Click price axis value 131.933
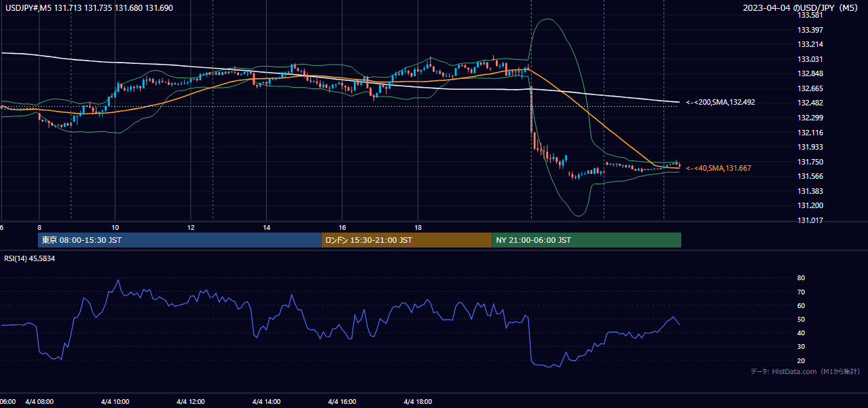Screen dimensions: 868x408 tap(810, 147)
